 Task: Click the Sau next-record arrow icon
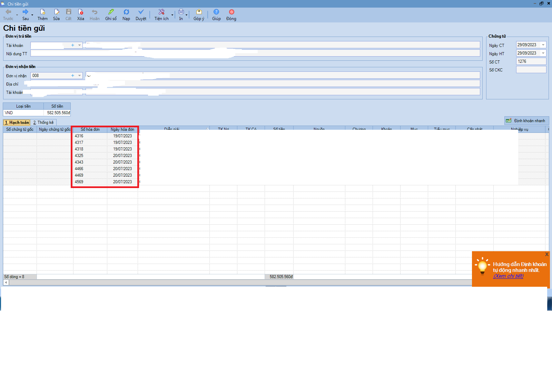pos(26,12)
